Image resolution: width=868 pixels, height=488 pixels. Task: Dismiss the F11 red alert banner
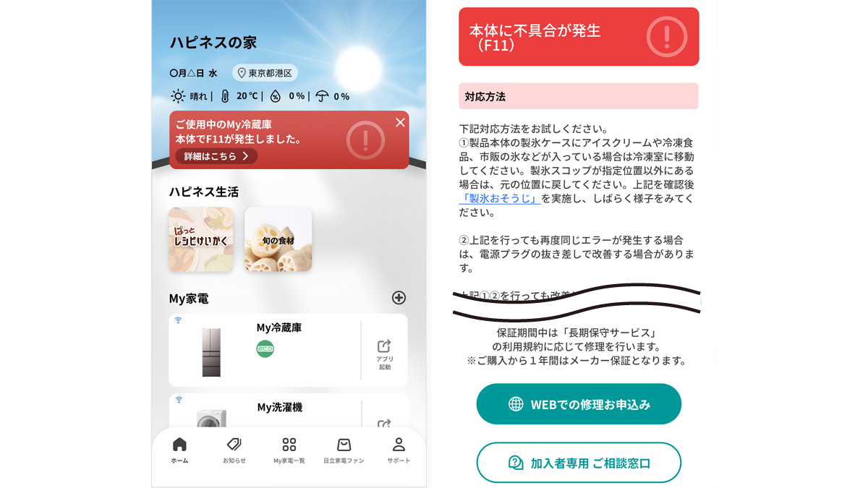pyautogui.click(x=400, y=122)
